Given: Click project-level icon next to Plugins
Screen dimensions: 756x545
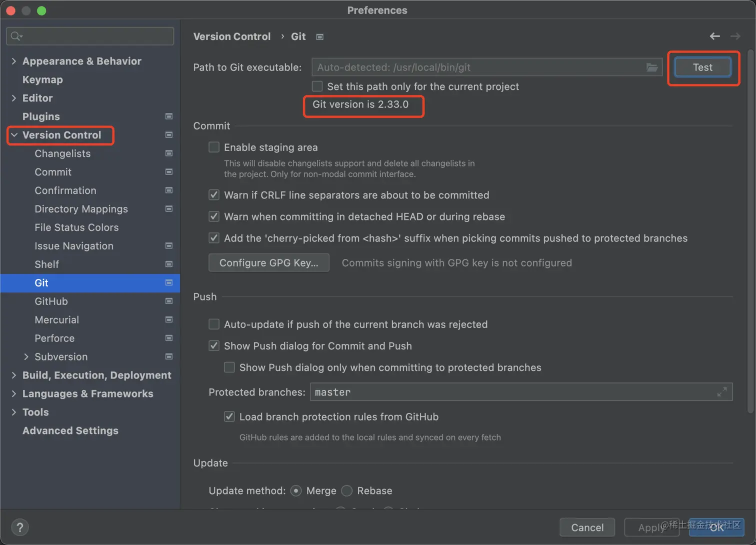Looking at the screenshot, I should (x=169, y=116).
